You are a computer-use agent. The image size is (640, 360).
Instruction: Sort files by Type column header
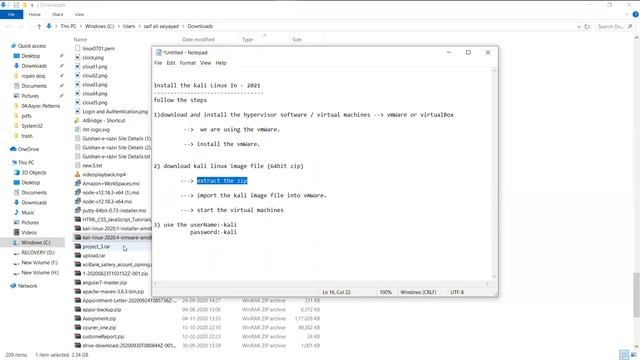[247, 40]
